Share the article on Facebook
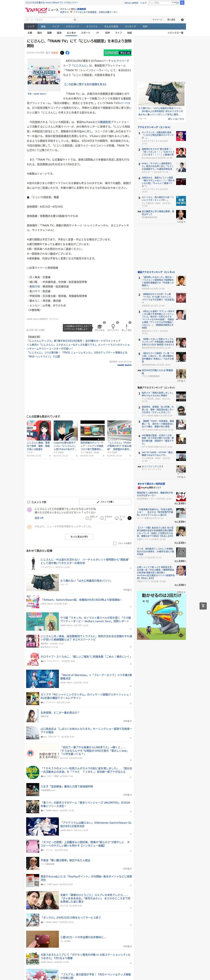Image resolution: width=210 pixels, height=980 pixels. coord(67,53)
